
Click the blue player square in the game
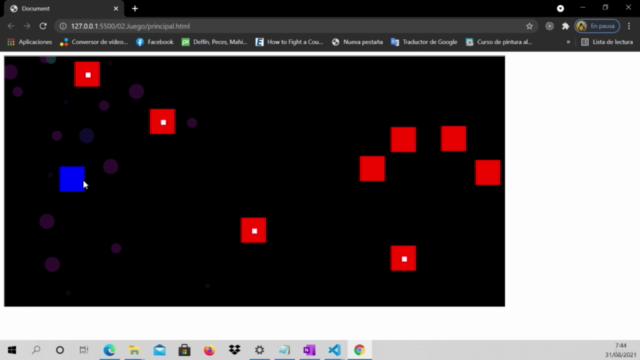[72, 179]
